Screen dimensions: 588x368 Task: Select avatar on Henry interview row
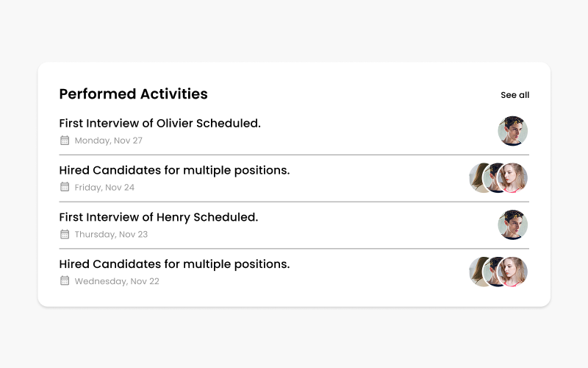[512, 224]
